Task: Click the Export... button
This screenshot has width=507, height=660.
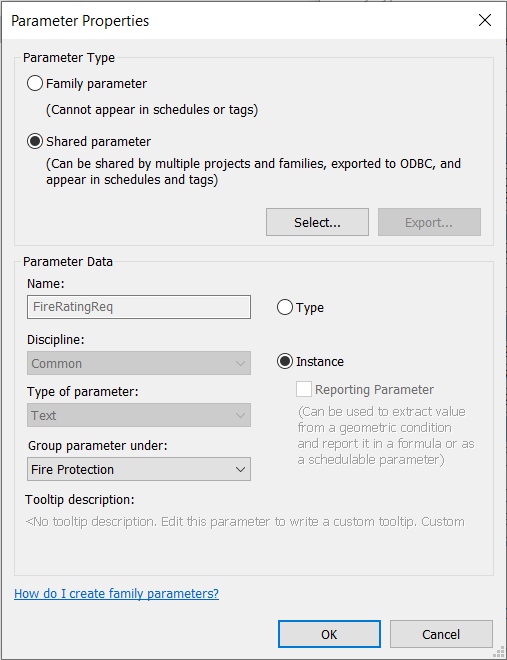Action: click(429, 222)
